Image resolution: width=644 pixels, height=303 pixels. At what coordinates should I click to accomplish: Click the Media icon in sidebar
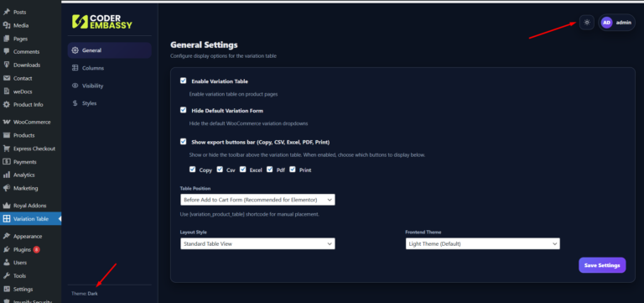(x=7, y=25)
